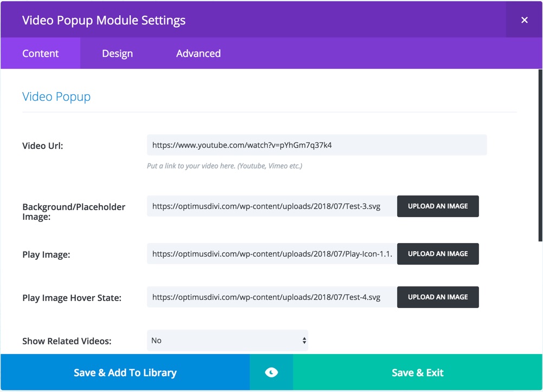Click the 'Video Url:' label

(43, 146)
